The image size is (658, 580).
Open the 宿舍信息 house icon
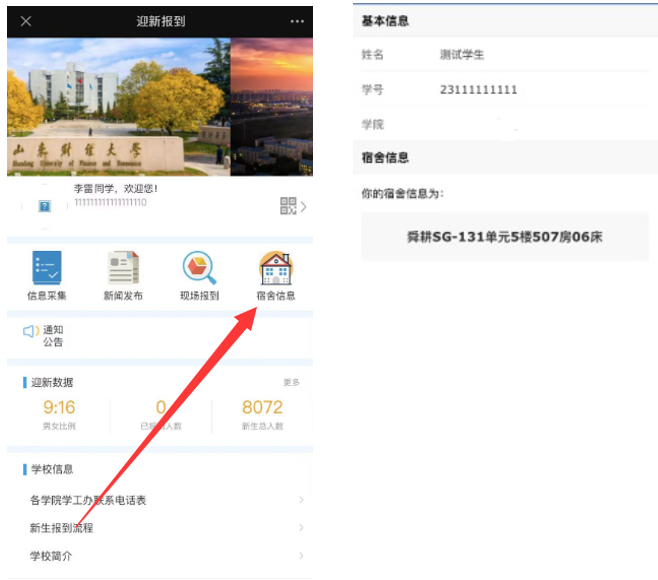[x=275, y=270]
